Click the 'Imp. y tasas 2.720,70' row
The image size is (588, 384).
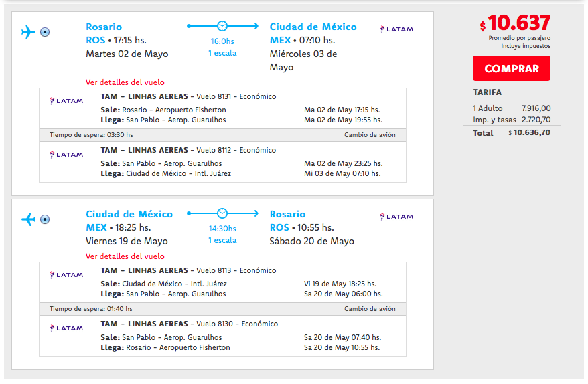click(x=512, y=120)
